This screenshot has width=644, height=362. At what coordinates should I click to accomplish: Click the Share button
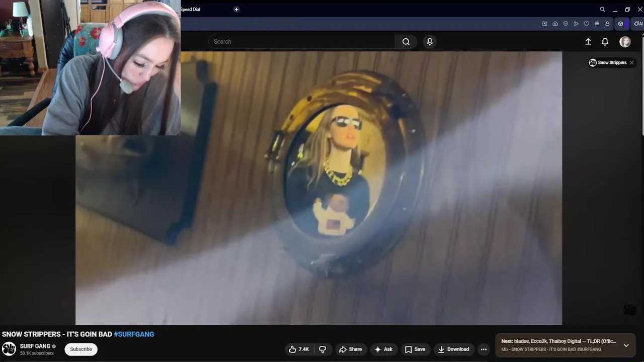click(x=350, y=349)
